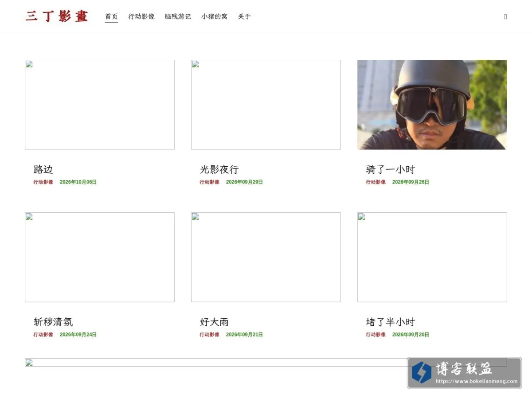Viewport: 532px width, 399px height.
Task: Open the 脑残游记 menu item
Action: tap(178, 16)
